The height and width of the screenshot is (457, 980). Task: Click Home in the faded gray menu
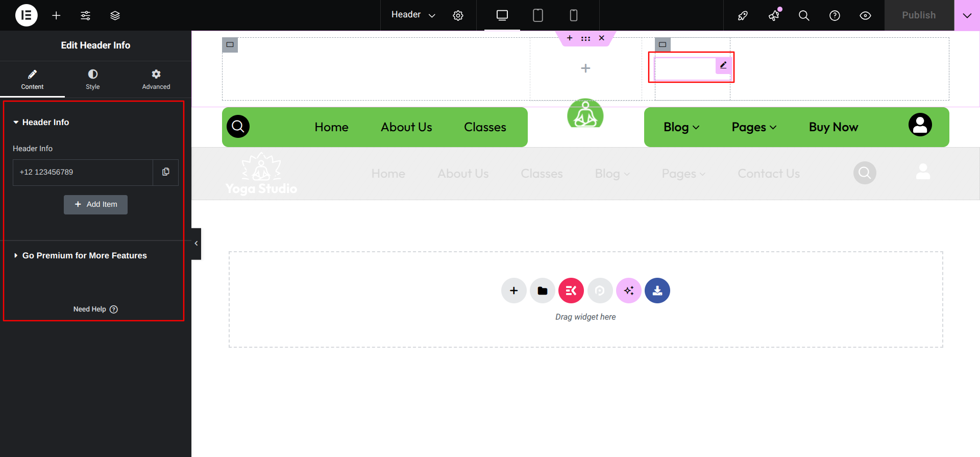click(x=388, y=174)
